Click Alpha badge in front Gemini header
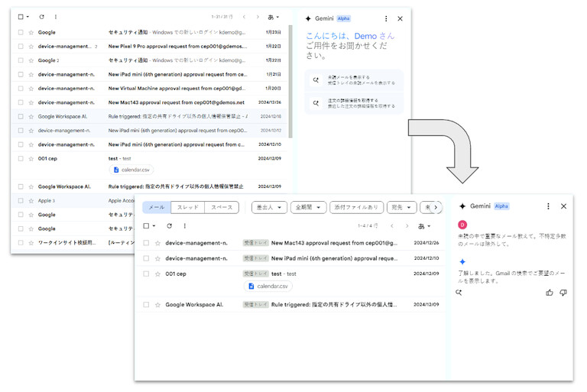587x392 pixels. point(501,206)
